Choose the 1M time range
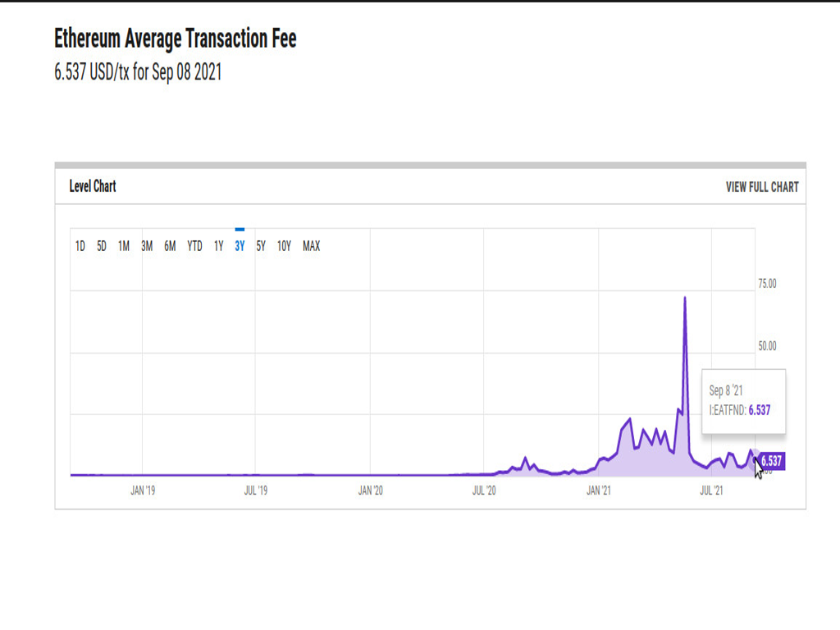The height and width of the screenshot is (630, 840). click(124, 246)
